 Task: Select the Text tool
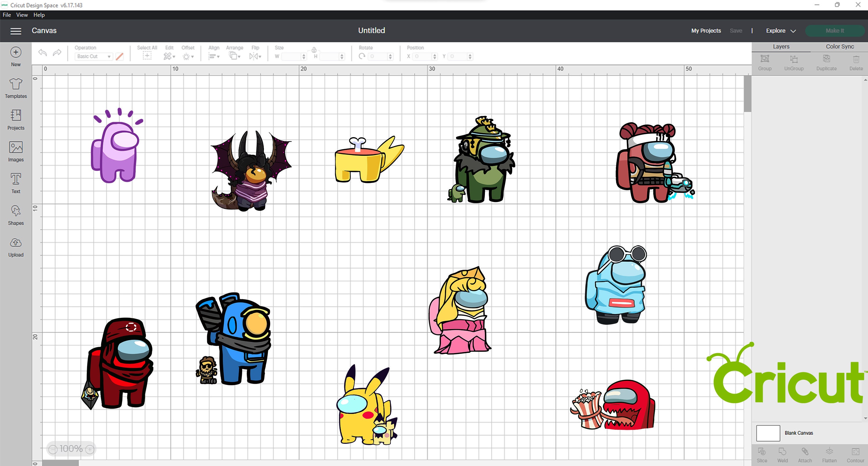[x=16, y=179]
